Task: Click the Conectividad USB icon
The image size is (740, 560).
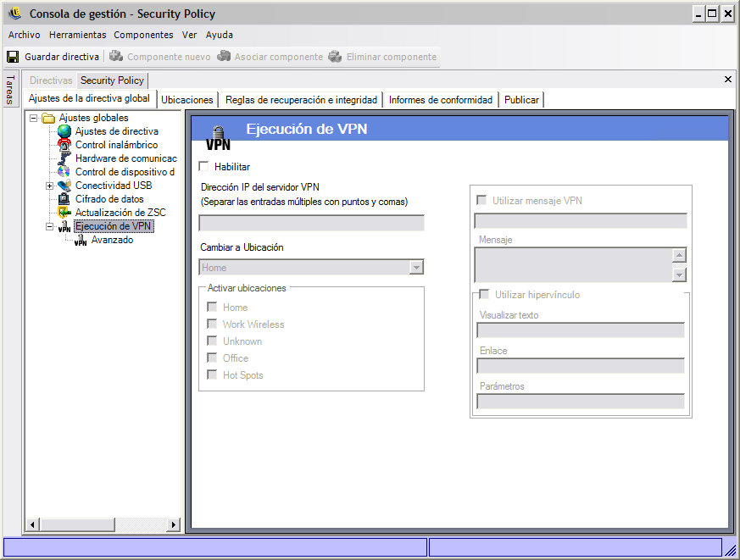Action: click(64, 186)
